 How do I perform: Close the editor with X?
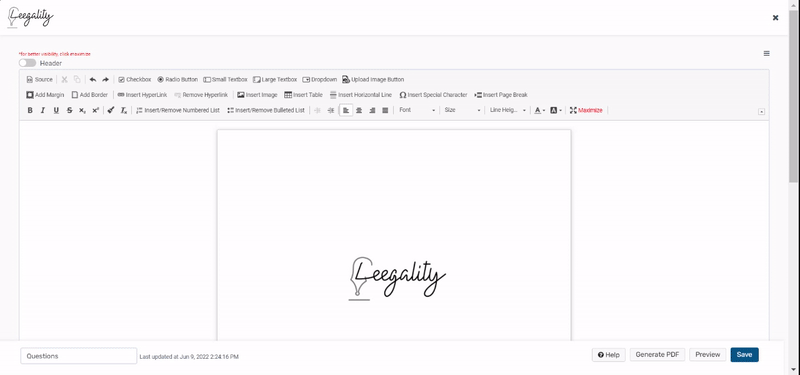[776, 18]
